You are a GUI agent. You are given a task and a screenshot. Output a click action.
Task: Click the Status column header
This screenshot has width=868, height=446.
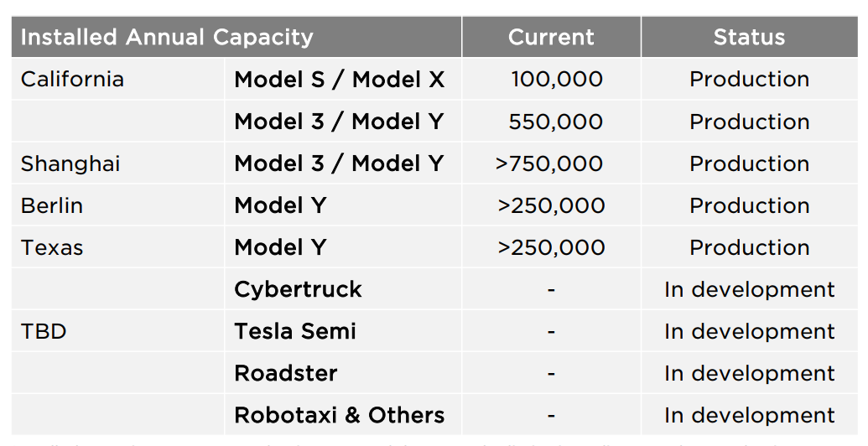749,38
